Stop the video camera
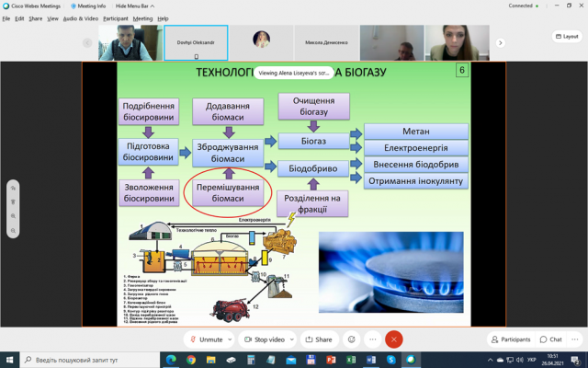The height and width of the screenshot is (368, 588). [x=265, y=339]
